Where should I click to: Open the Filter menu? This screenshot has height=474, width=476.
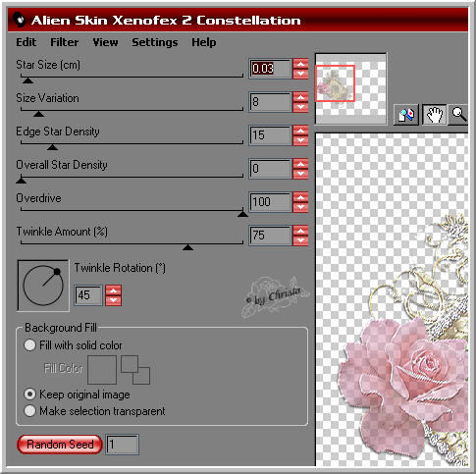65,42
